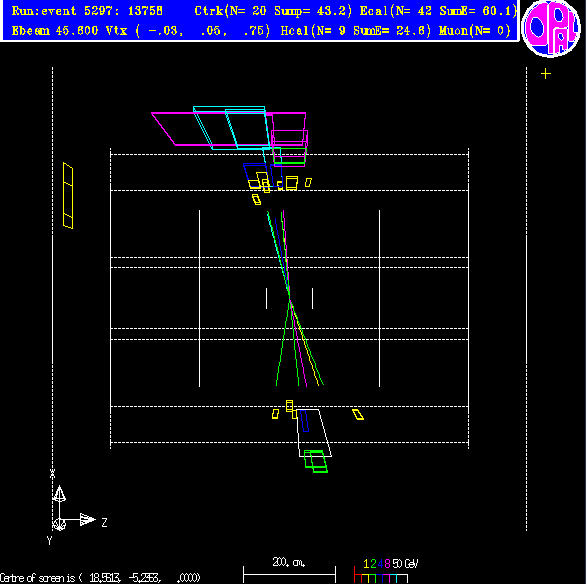The width and height of the screenshot is (586, 584).
Task: Click the Ebeam 45.600 label in the header
Action: [x=55, y=31]
